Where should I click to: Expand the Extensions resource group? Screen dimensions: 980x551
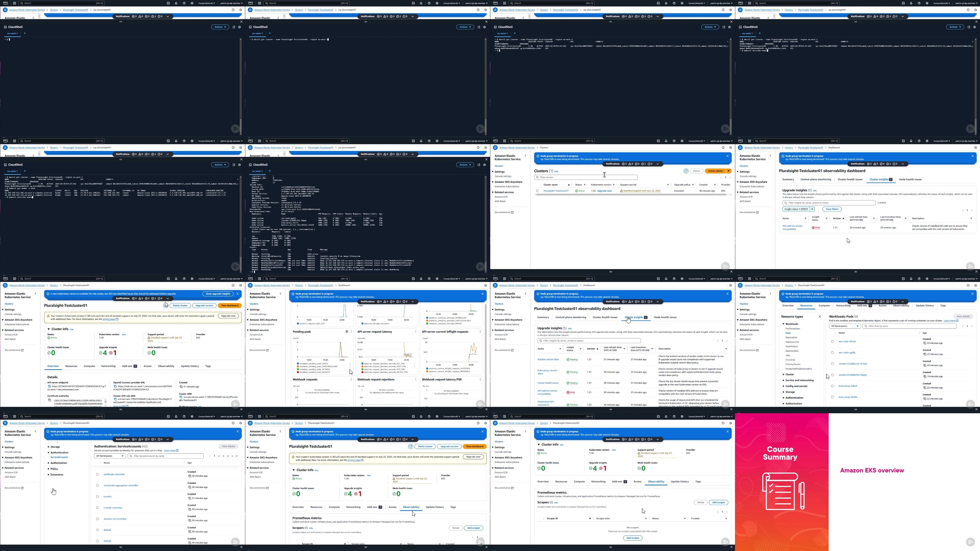pos(49,474)
